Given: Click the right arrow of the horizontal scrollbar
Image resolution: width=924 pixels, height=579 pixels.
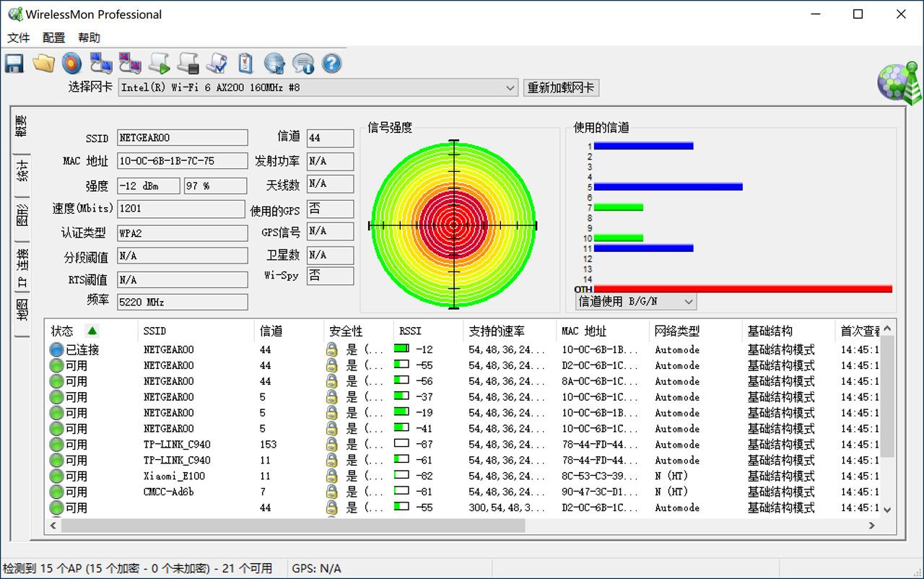Looking at the screenshot, I should click(x=872, y=526).
